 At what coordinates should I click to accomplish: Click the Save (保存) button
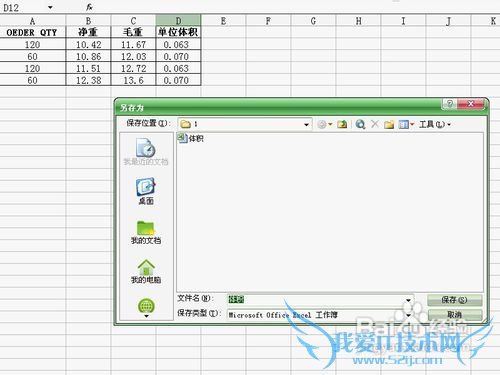[x=455, y=300]
